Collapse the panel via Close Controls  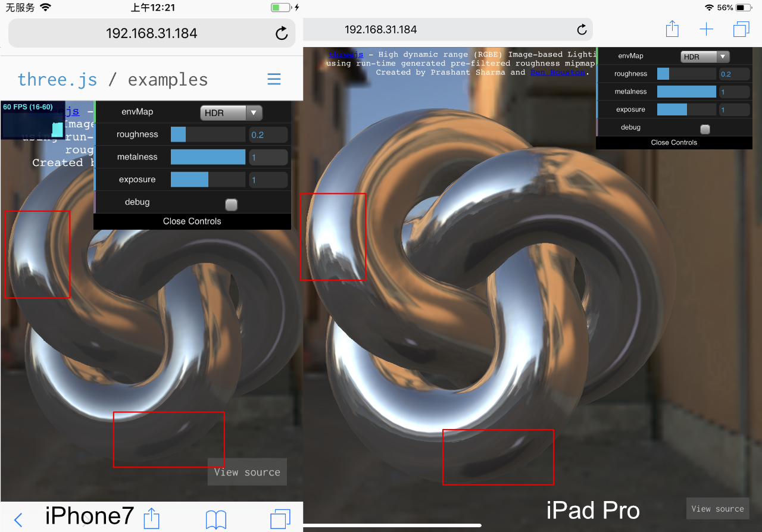(x=192, y=221)
